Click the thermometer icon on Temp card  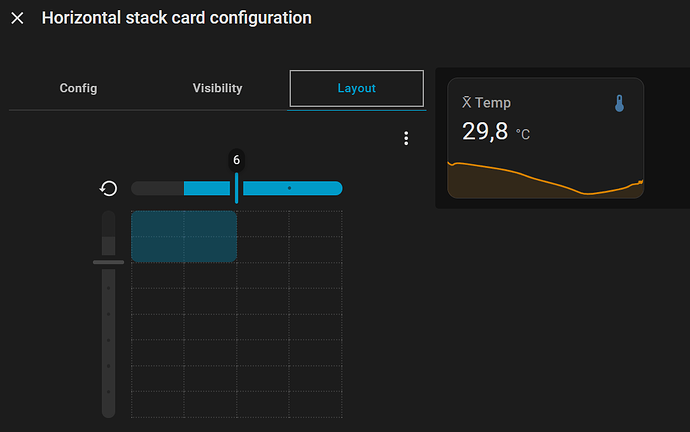619,104
